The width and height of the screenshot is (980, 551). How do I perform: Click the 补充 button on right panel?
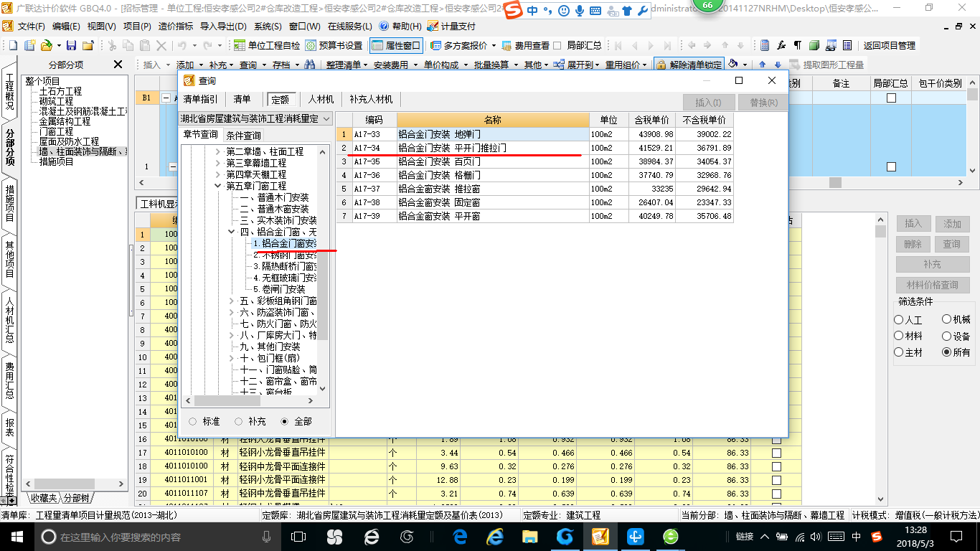click(x=932, y=265)
